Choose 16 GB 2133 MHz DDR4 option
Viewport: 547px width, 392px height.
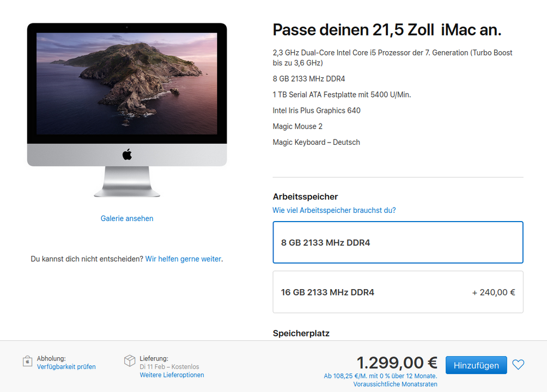[398, 292]
